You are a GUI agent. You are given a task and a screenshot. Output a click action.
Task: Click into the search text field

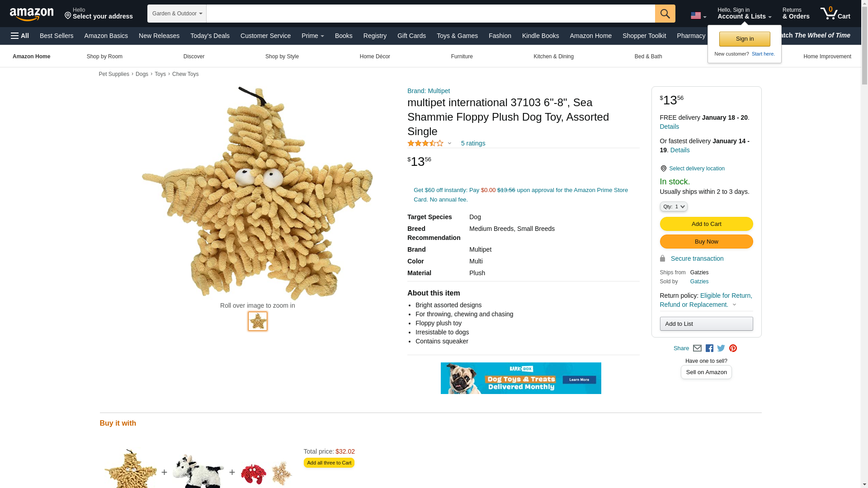(x=430, y=14)
